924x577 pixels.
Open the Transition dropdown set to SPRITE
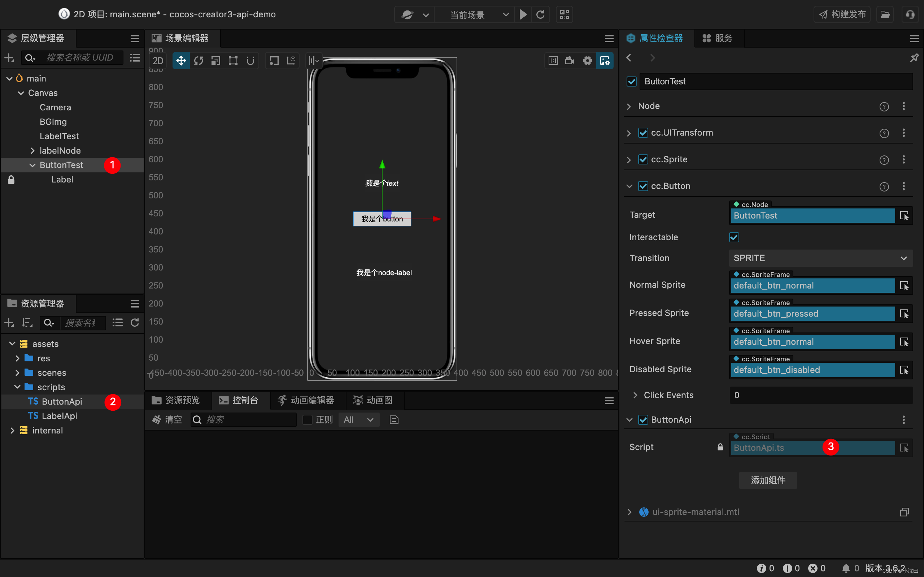pyautogui.click(x=820, y=258)
